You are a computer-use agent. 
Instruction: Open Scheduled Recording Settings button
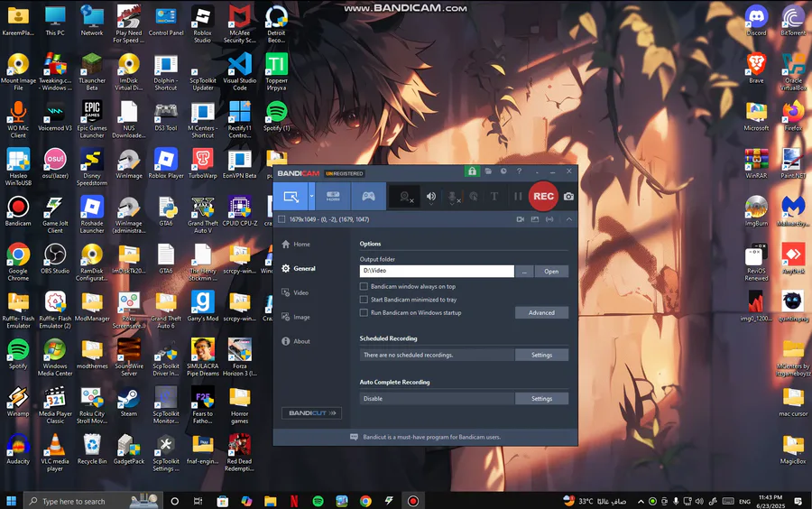point(541,356)
